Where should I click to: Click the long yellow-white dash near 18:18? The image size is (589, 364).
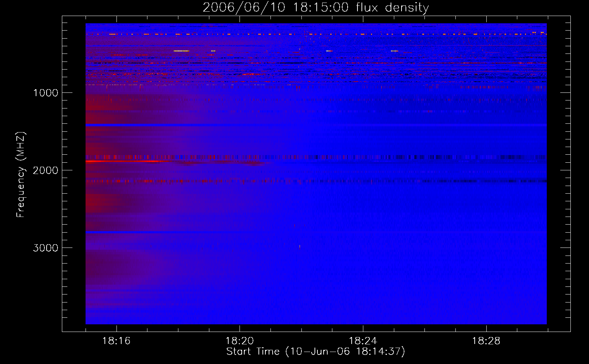(x=181, y=51)
